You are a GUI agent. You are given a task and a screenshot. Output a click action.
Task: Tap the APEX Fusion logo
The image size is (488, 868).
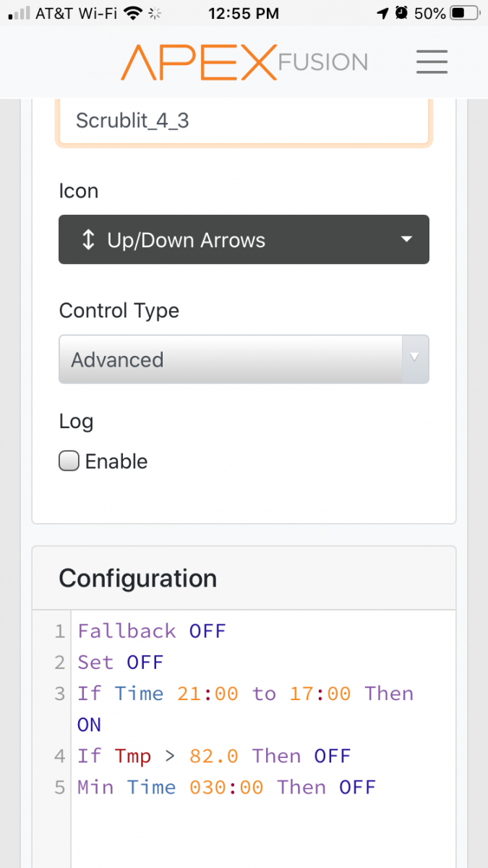[x=244, y=61]
